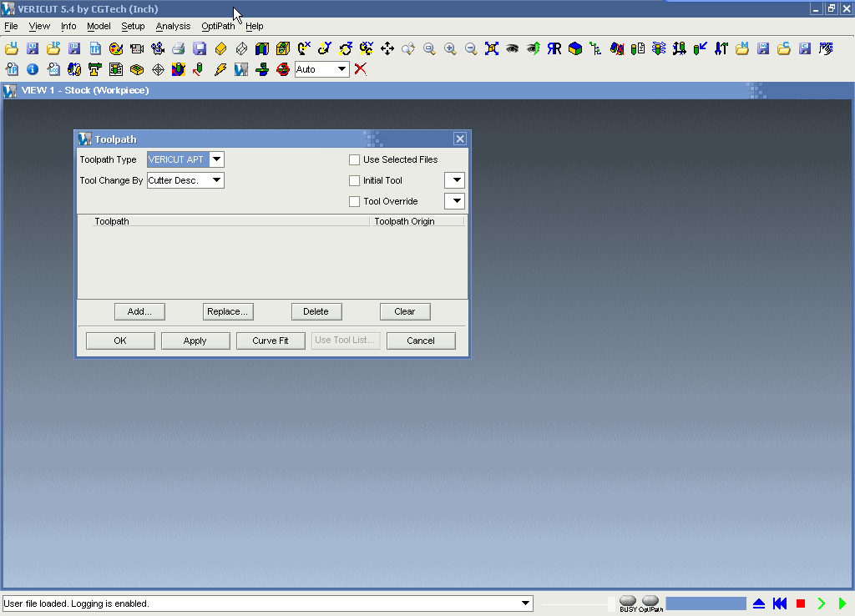The width and height of the screenshot is (855, 616).
Task: Click the yellow lightning bolt icon
Action: pos(220,69)
